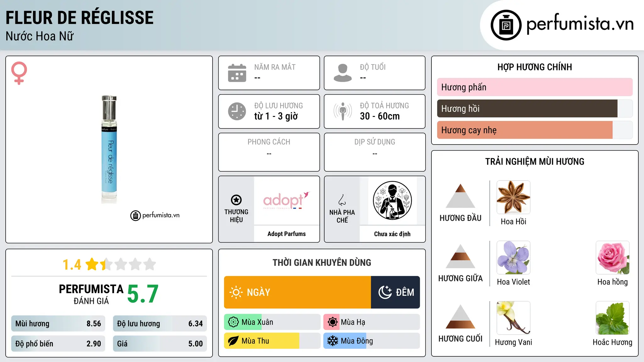Select the Hoa Violet note thumbnail
This screenshot has height=362, width=644.
tap(514, 258)
